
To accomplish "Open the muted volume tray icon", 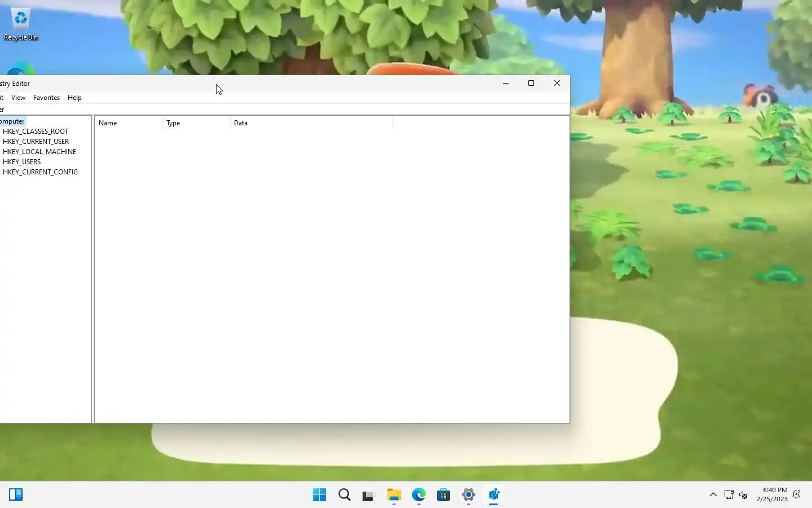I will 743,495.
